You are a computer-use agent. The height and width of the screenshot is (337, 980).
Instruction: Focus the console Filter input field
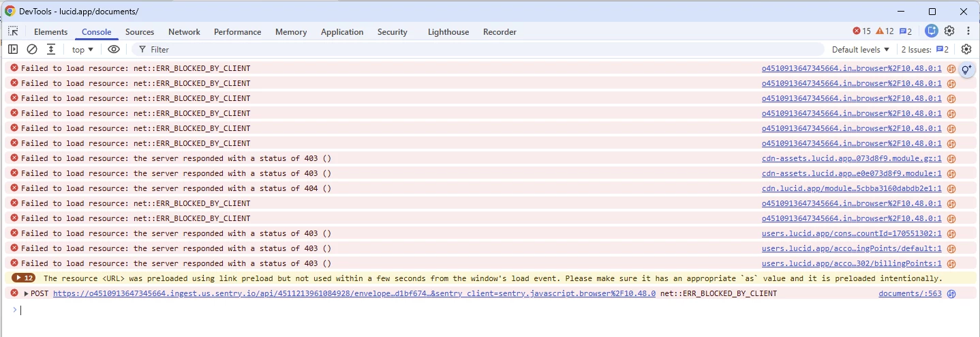click(477, 49)
